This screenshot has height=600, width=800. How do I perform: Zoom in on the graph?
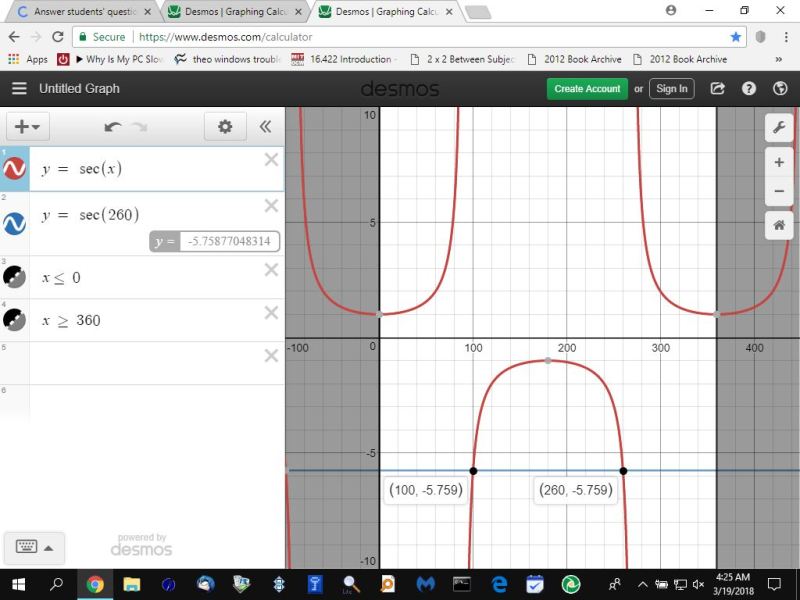click(x=779, y=163)
